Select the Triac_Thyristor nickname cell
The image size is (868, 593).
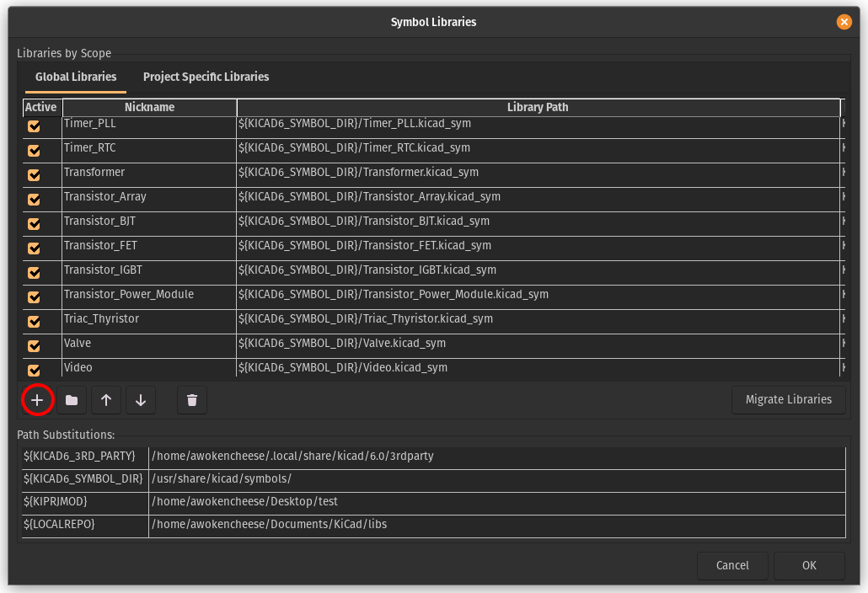pyautogui.click(x=149, y=321)
